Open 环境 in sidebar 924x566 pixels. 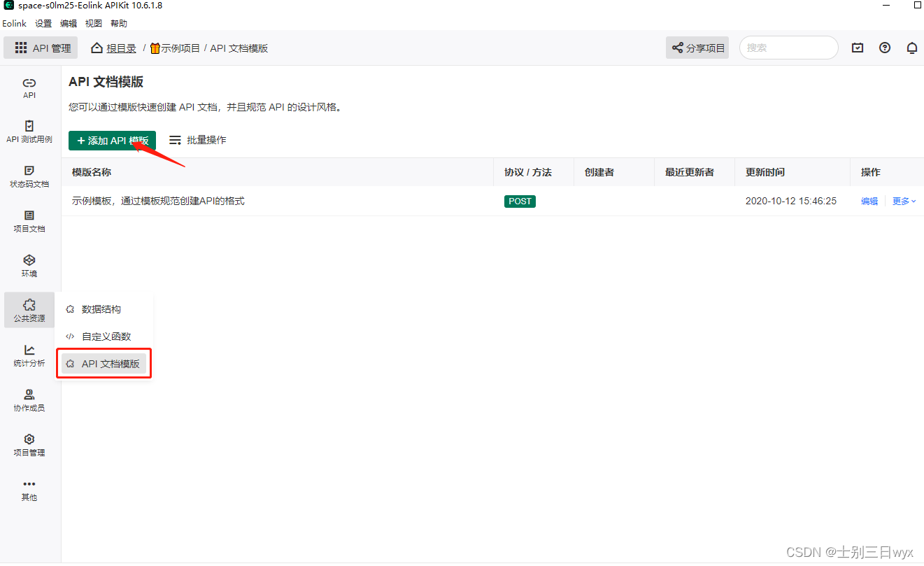29,267
